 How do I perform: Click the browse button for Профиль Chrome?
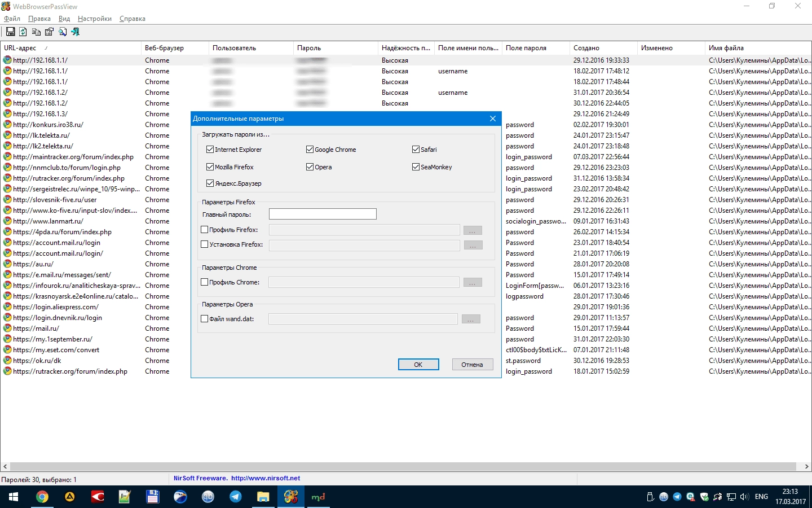point(473,282)
